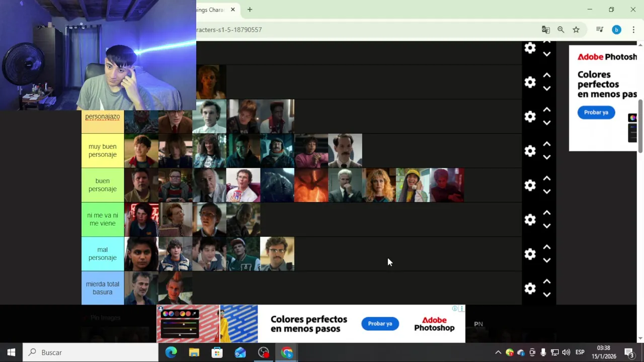This screenshot has height=362, width=644.
Task: Open settings gear for mal personaje tier
Action: [x=530, y=254]
